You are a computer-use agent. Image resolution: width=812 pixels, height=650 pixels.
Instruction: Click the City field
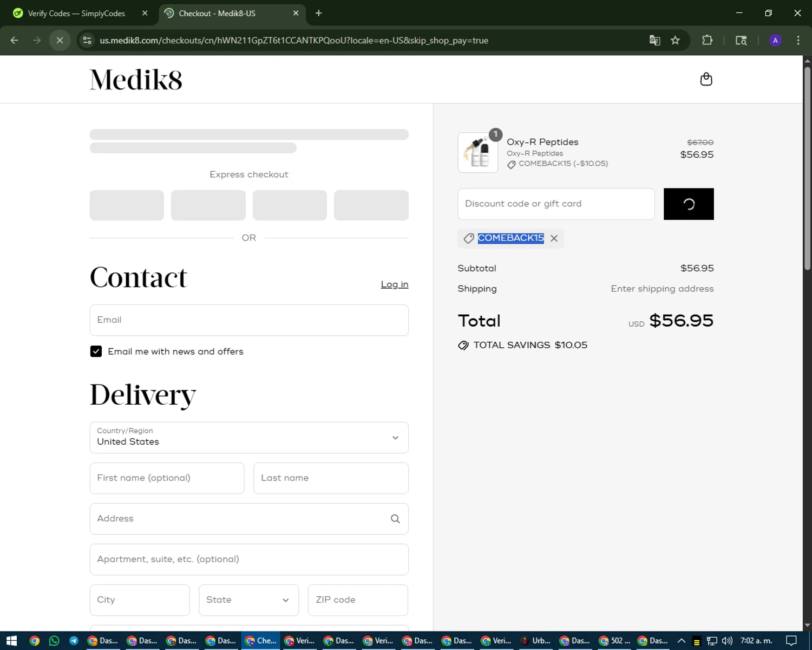coord(140,600)
